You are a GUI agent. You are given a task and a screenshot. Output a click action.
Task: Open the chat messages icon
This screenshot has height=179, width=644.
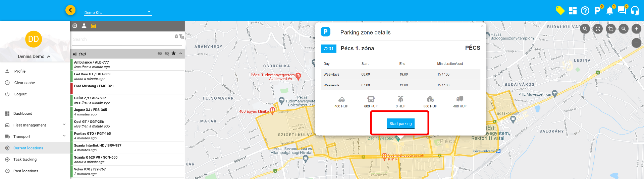click(x=622, y=10)
